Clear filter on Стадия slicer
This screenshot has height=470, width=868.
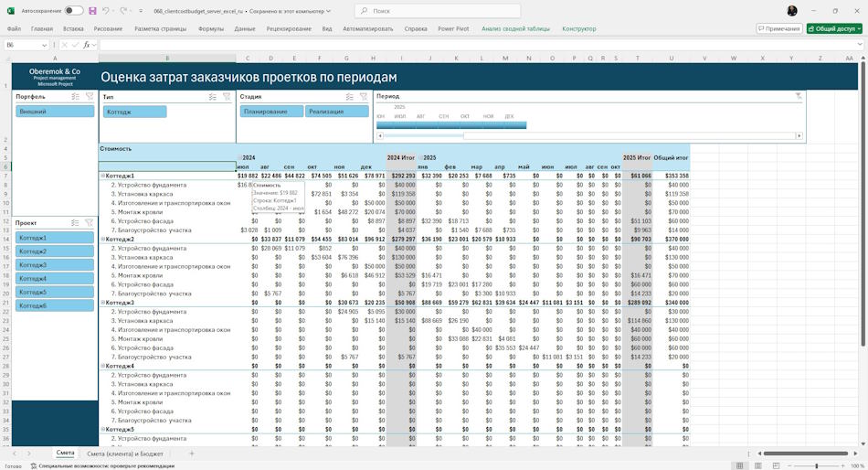(x=363, y=96)
